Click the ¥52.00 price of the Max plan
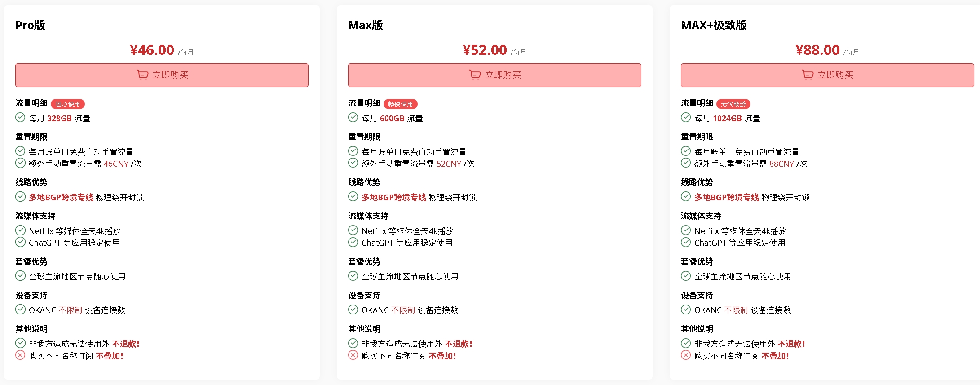Viewport: 980px width, 385px height. tap(485, 50)
